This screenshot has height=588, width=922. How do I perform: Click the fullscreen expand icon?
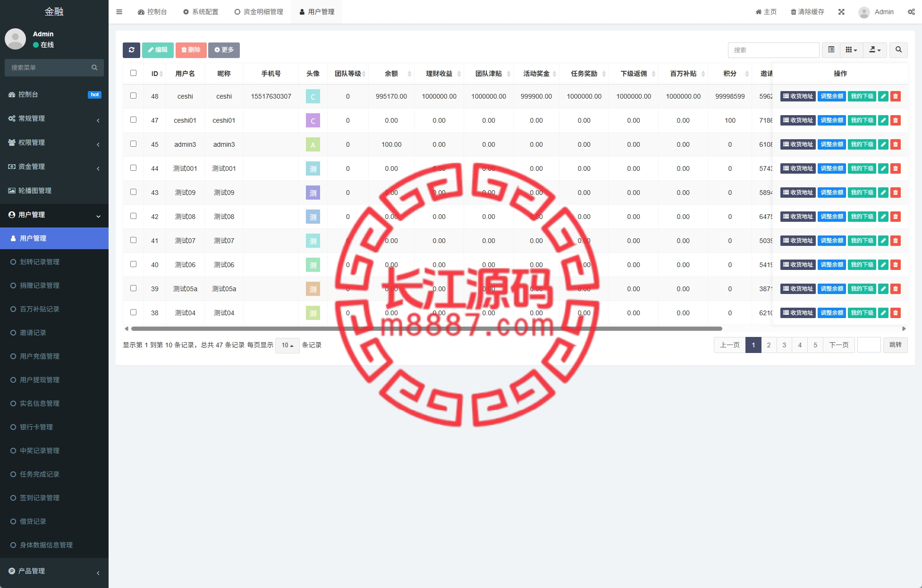pos(841,12)
